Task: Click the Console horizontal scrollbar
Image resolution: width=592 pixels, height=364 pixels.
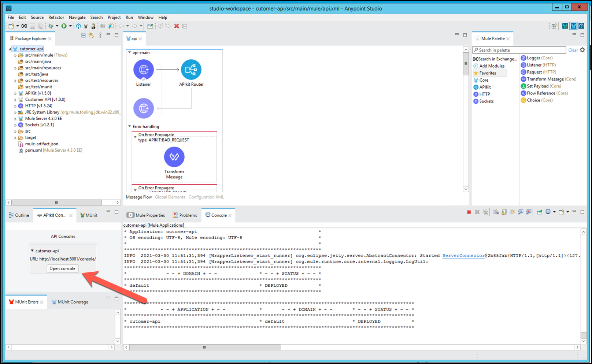Action: pos(205,347)
